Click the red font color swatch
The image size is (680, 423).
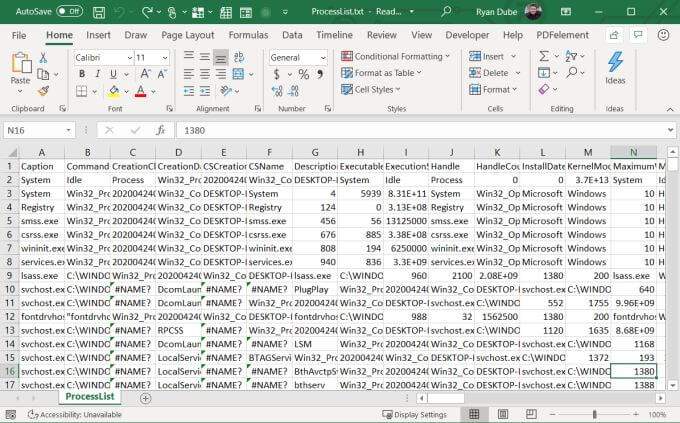tap(139, 91)
